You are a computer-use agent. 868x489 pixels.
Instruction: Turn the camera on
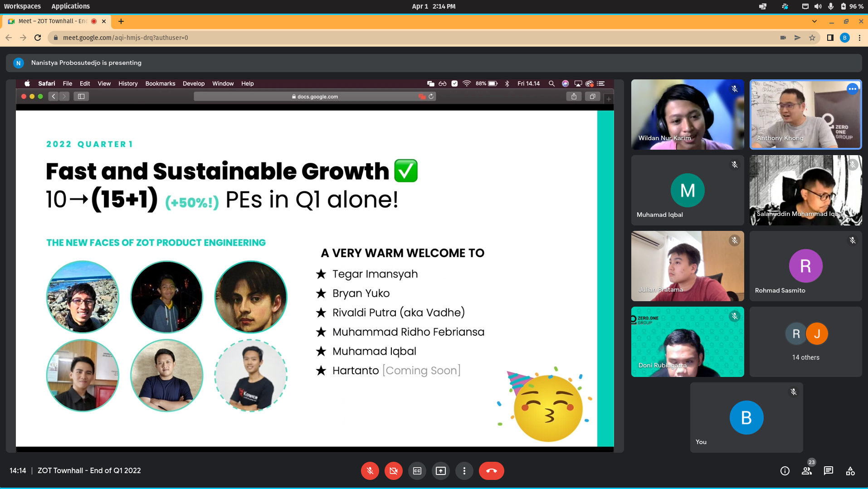(394, 471)
